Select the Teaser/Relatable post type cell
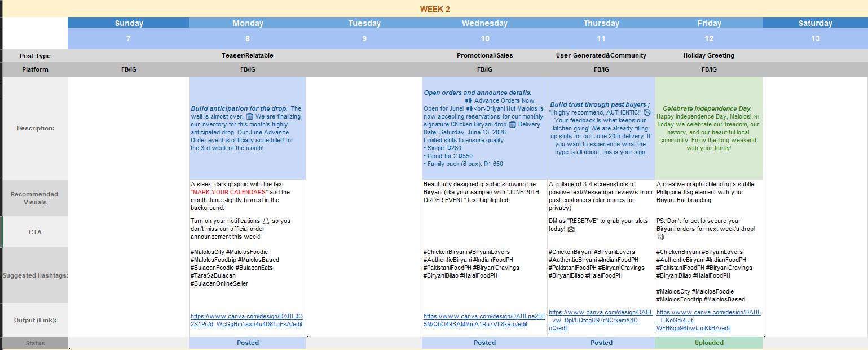 (x=248, y=55)
